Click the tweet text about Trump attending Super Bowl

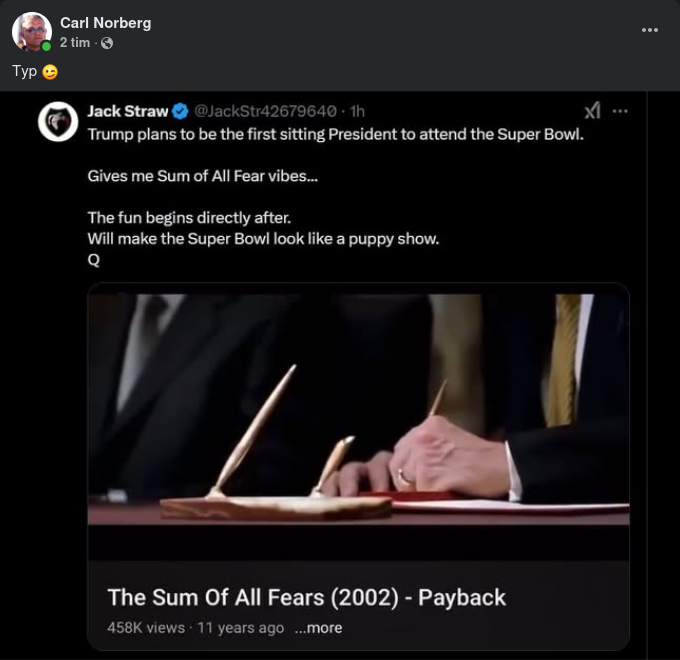(335, 133)
